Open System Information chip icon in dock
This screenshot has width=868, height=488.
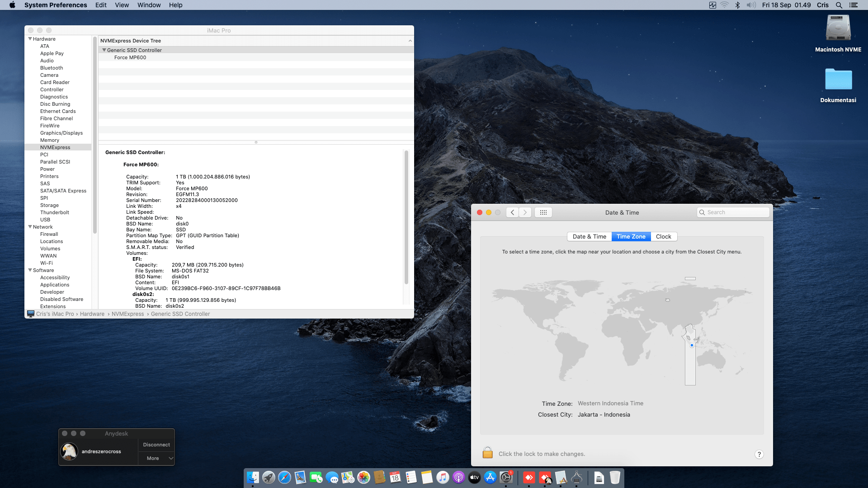[x=576, y=477]
